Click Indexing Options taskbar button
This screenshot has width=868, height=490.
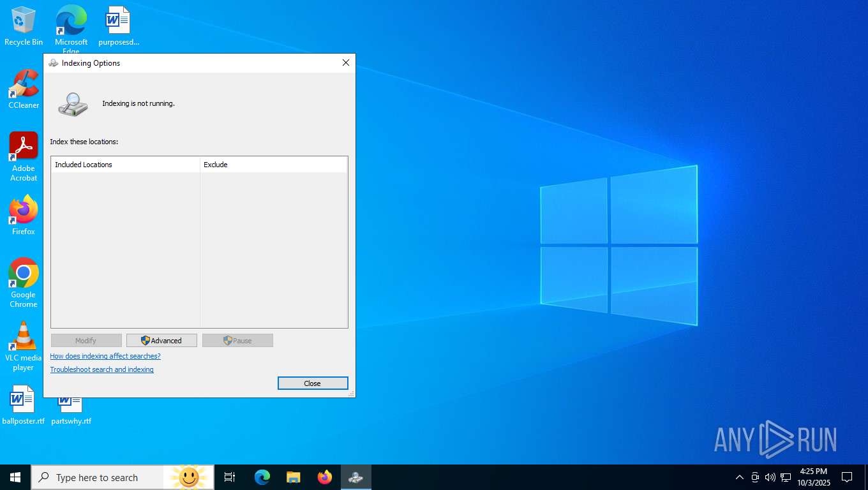click(355, 477)
